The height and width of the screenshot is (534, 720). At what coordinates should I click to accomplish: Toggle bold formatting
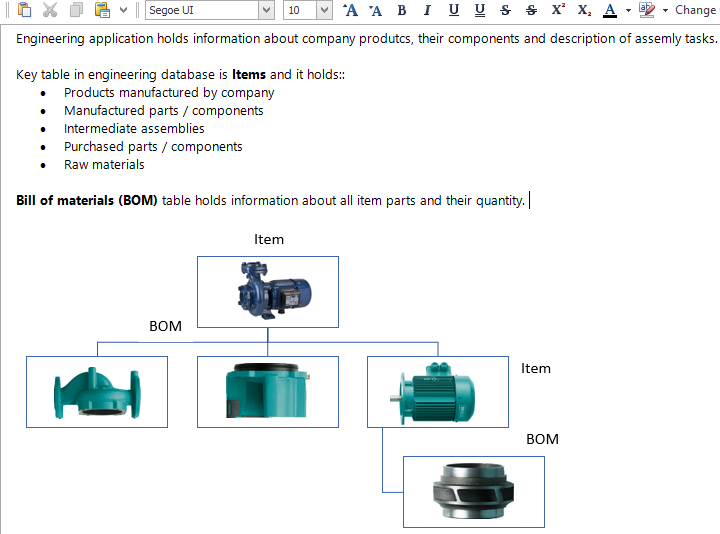coord(402,10)
